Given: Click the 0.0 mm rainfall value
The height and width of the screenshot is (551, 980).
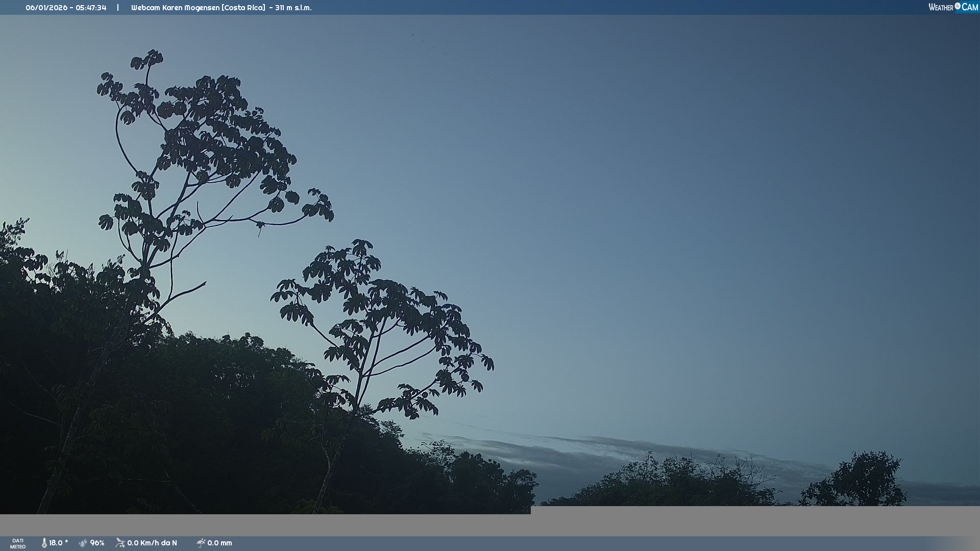Looking at the screenshot, I should 219,543.
